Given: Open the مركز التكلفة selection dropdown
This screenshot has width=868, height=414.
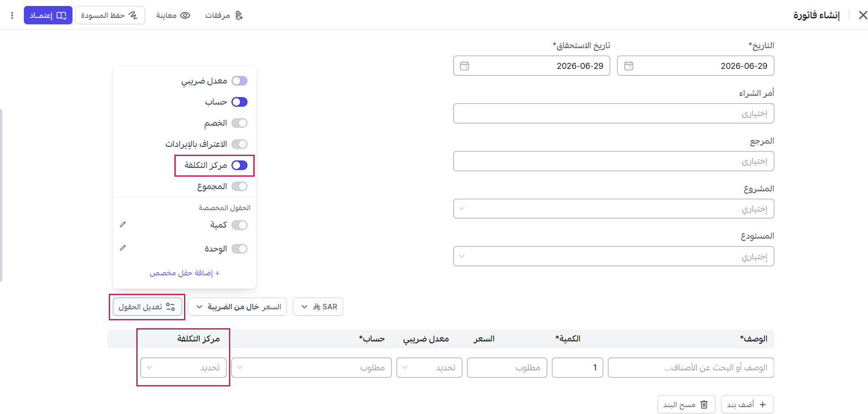Looking at the screenshot, I should (184, 368).
